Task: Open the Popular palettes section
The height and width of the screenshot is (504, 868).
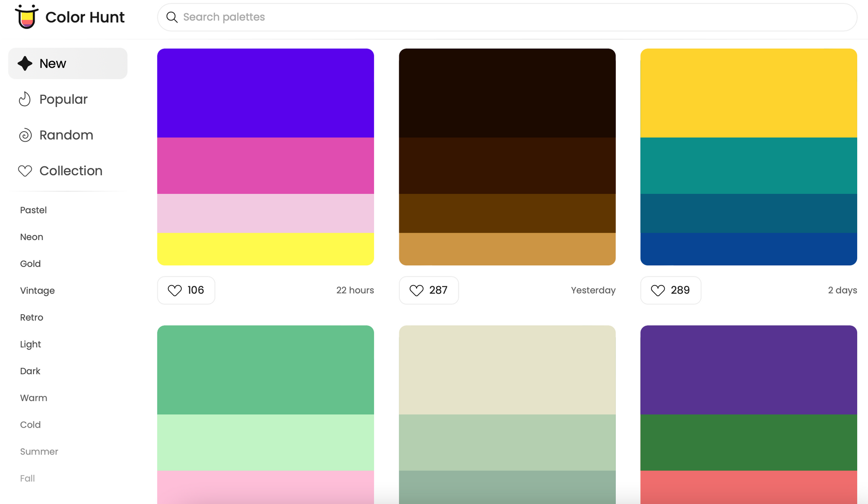Action: (x=63, y=99)
